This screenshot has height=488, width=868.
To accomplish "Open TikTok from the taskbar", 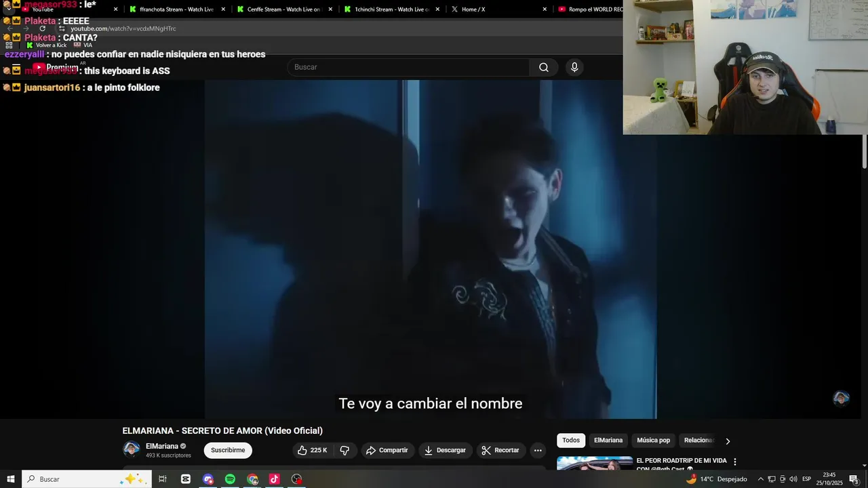I will 274,479.
